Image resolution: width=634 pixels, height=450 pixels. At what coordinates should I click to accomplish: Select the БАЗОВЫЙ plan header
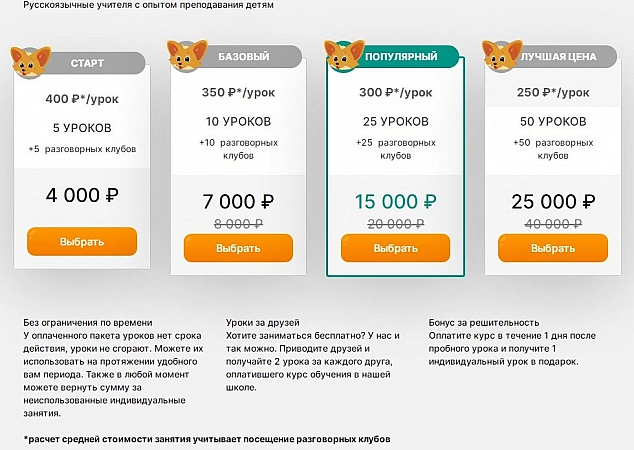coord(243,57)
